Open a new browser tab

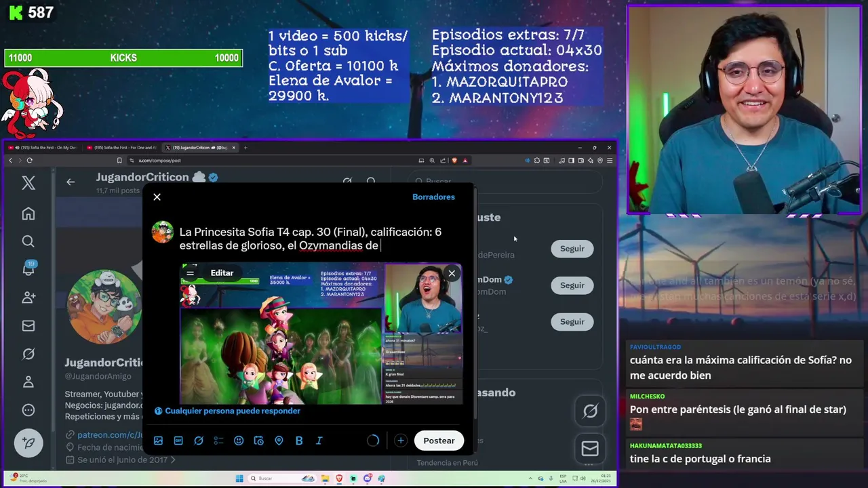tap(245, 148)
